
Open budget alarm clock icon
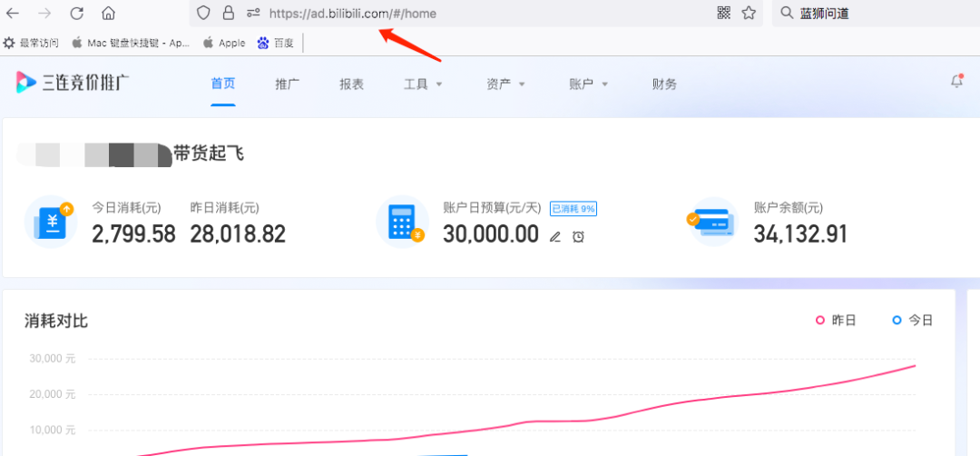578,236
